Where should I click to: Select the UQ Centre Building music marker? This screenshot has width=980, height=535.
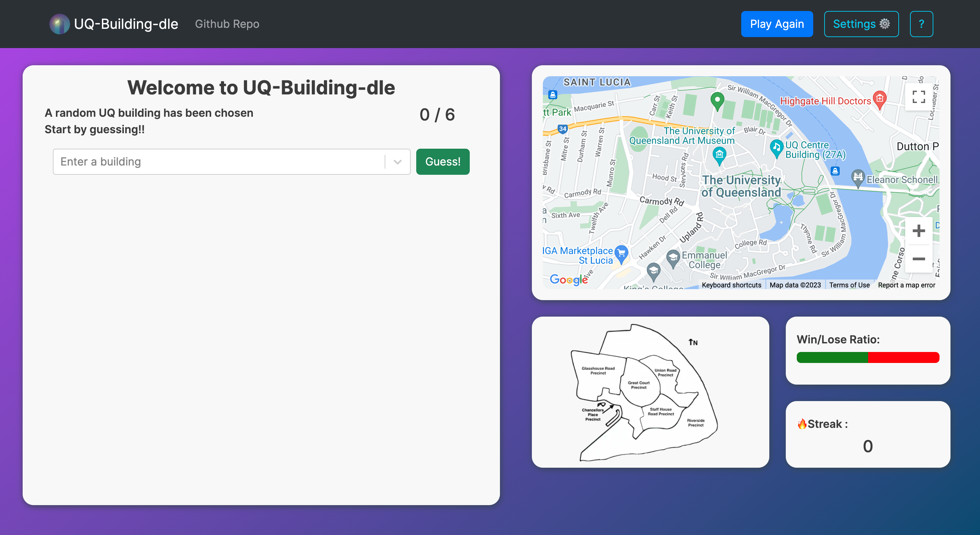click(776, 147)
